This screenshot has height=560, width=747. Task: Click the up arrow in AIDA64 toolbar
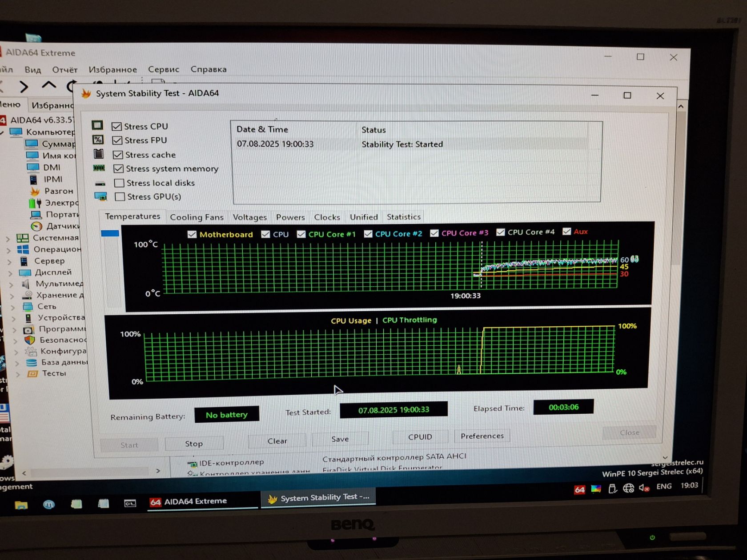[x=49, y=84]
